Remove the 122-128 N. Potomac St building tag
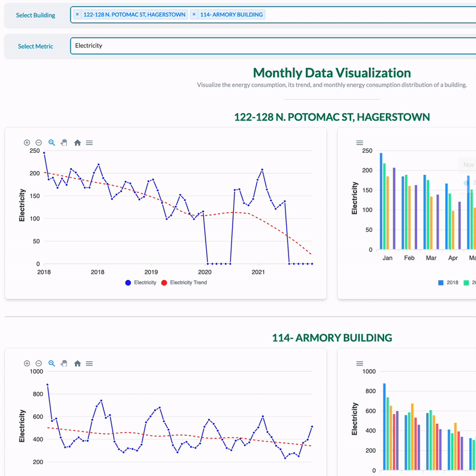The width and height of the screenshot is (476, 476). click(x=78, y=14)
